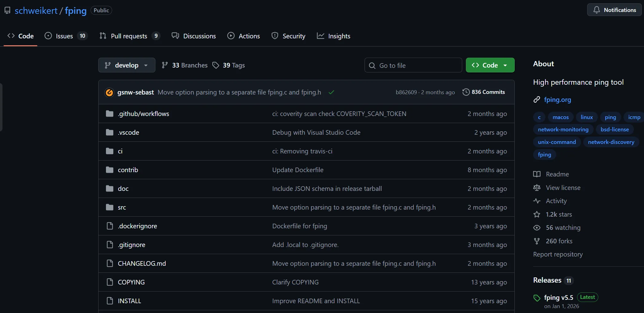The height and width of the screenshot is (313, 644).
Task: Click the fork icon for 260 forks
Action: pos(537,241)
